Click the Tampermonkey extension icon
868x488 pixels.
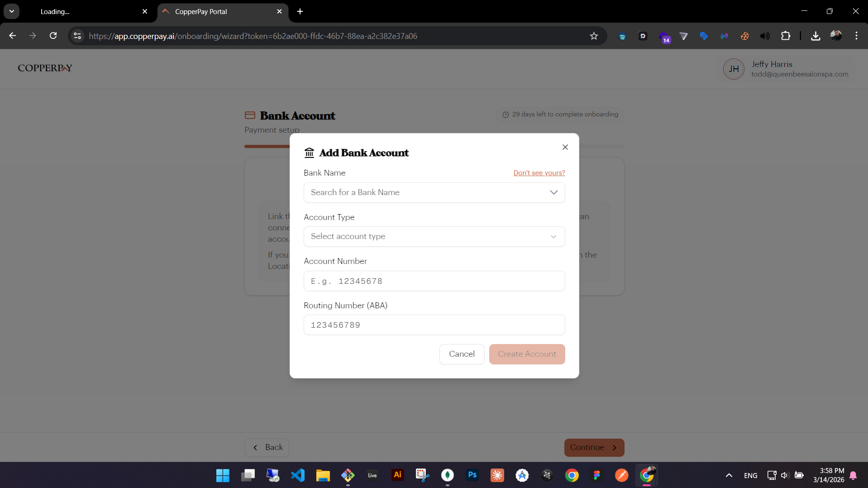point(622,36)
